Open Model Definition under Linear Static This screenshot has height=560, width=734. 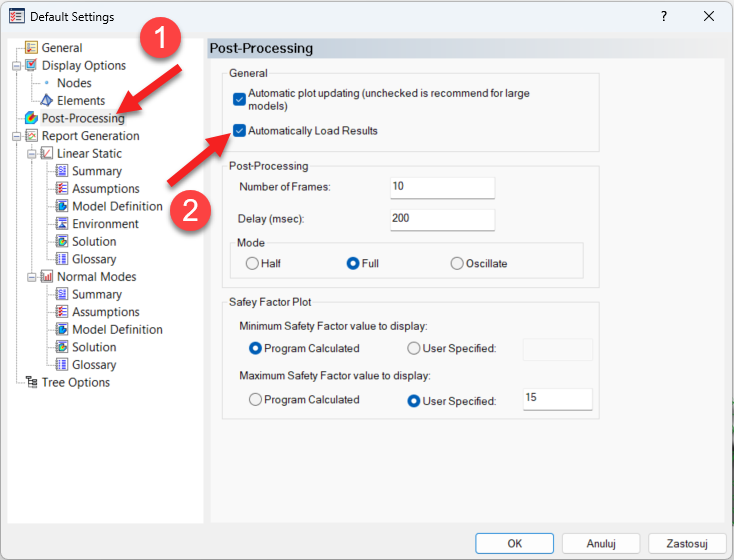[116, 207]
